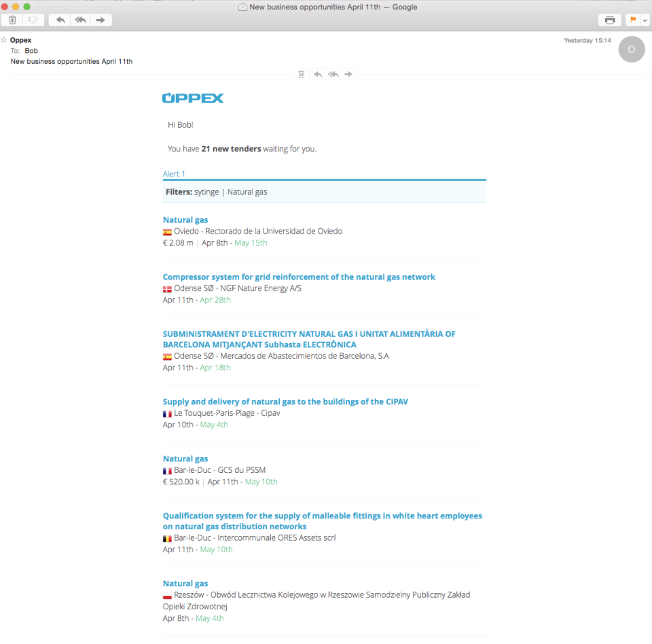Click the Yesterday 15:14 timestamp
Screen dimensions: 652x644
(587, 40)
